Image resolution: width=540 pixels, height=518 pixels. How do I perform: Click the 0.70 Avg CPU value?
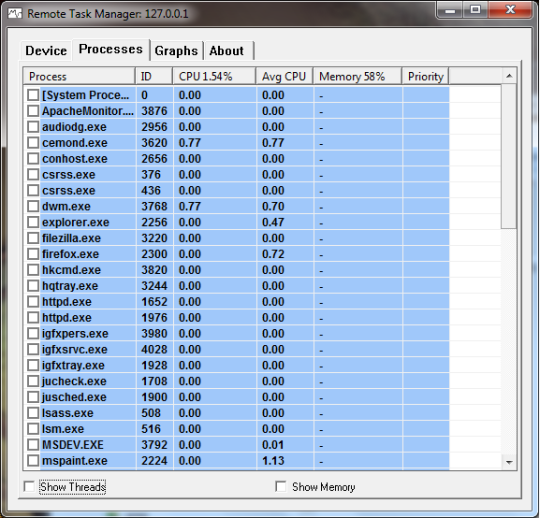(273, 207)
